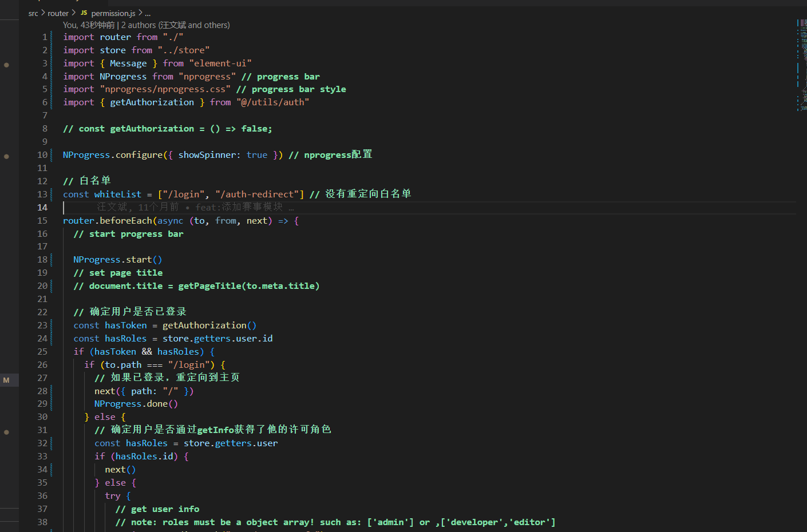Click the try keyword on line 36
This screenshot has width=807, height=532.
click(x=113, y=496)
